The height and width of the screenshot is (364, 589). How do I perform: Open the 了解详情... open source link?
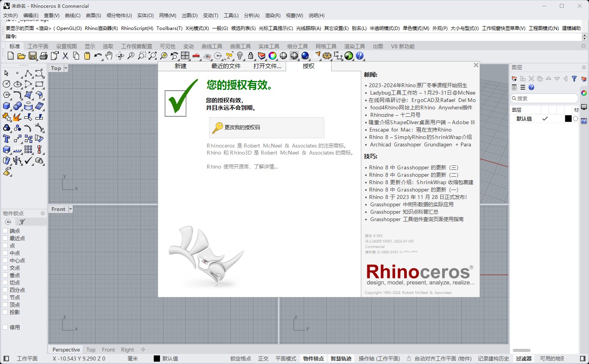(266, 167)
